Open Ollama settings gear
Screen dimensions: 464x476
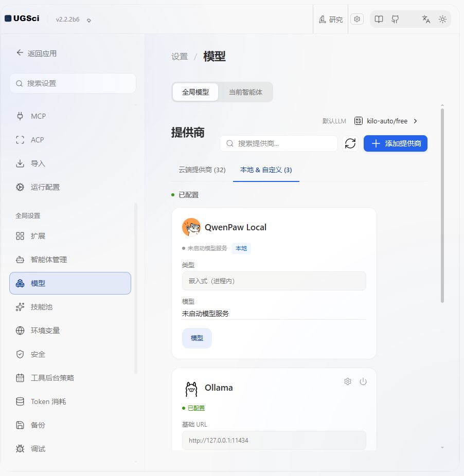(348, 381)
